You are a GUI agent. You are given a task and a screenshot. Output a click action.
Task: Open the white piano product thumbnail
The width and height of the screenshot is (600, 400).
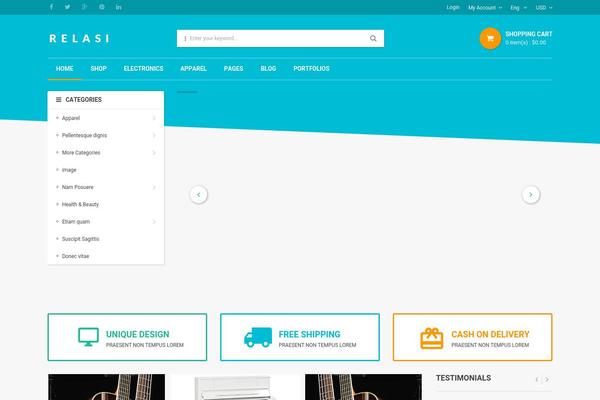click(235, 387)
